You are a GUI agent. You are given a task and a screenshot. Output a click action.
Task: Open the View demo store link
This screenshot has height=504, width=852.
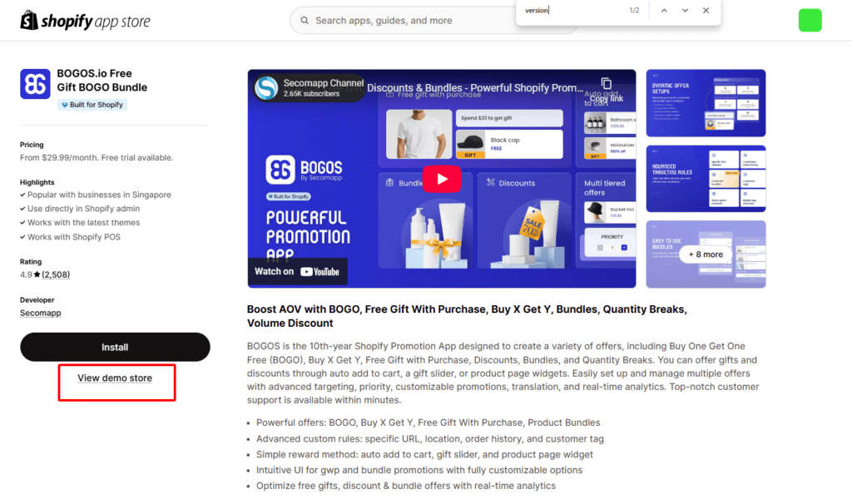115,378
